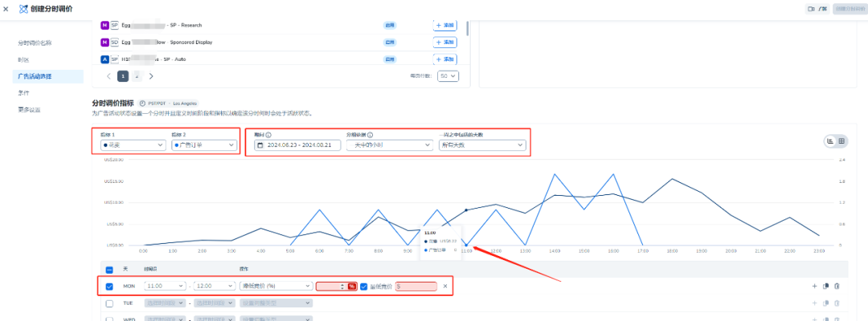Click the copy icon on the TUE row

(826, 303)
